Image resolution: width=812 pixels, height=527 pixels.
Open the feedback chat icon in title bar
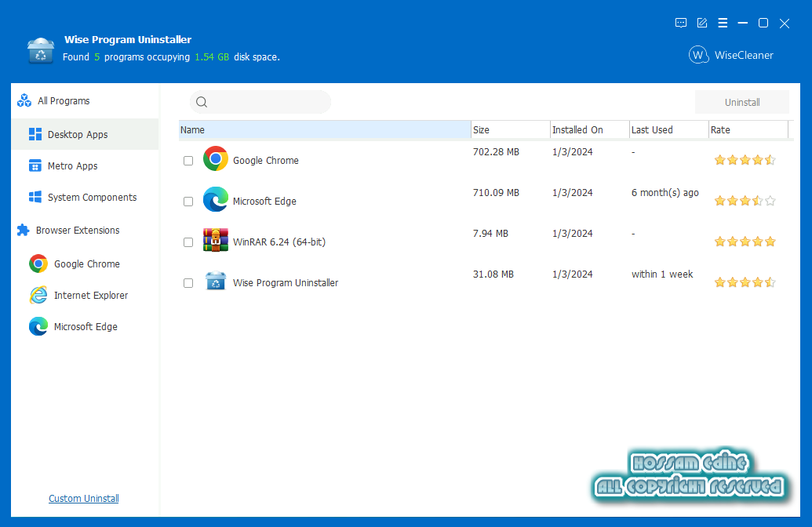pyautogui.click(x=681, y=23)
